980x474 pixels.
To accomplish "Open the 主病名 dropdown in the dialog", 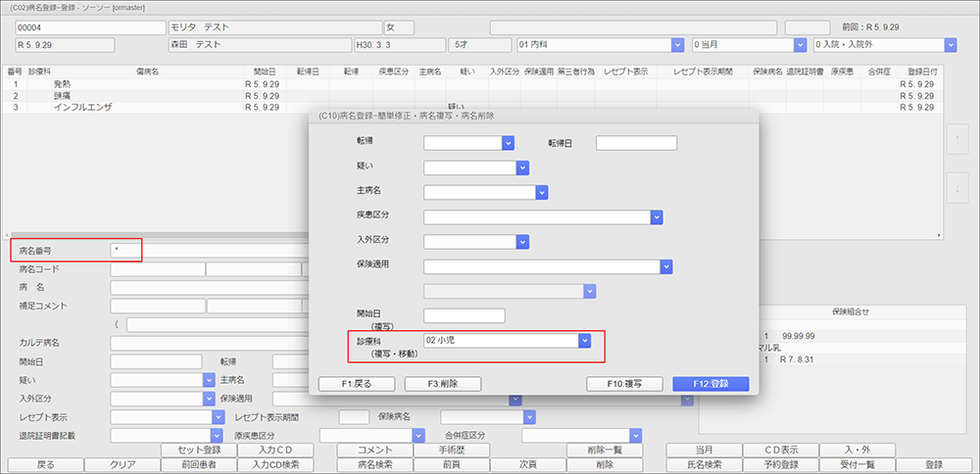I will (x=540, y=192).
